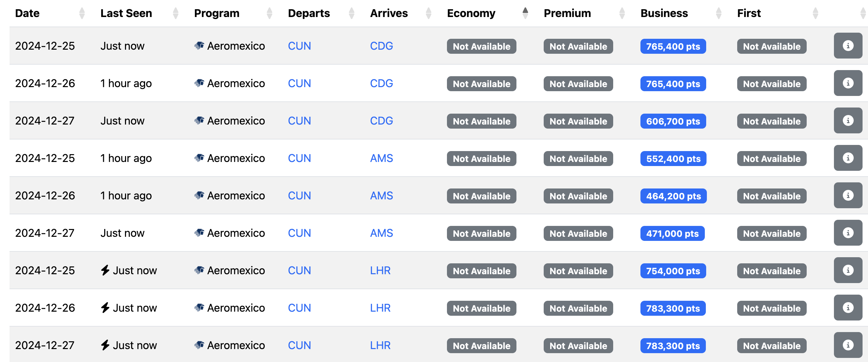View info for the 464,200 pts flight
Screen dimensions: 868x362
click(848, 195)
